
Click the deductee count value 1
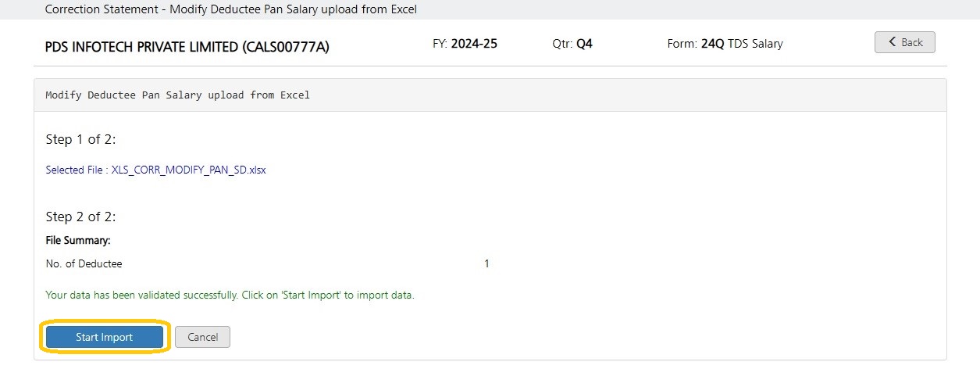point(486,263)
